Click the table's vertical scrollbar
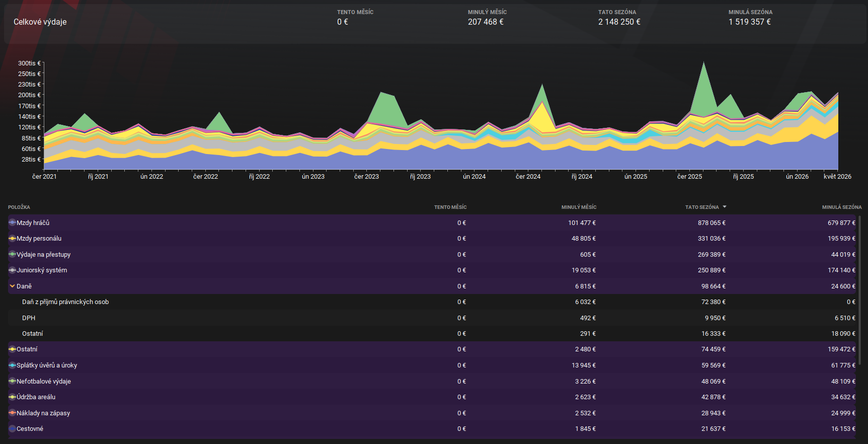 point(859,290)
